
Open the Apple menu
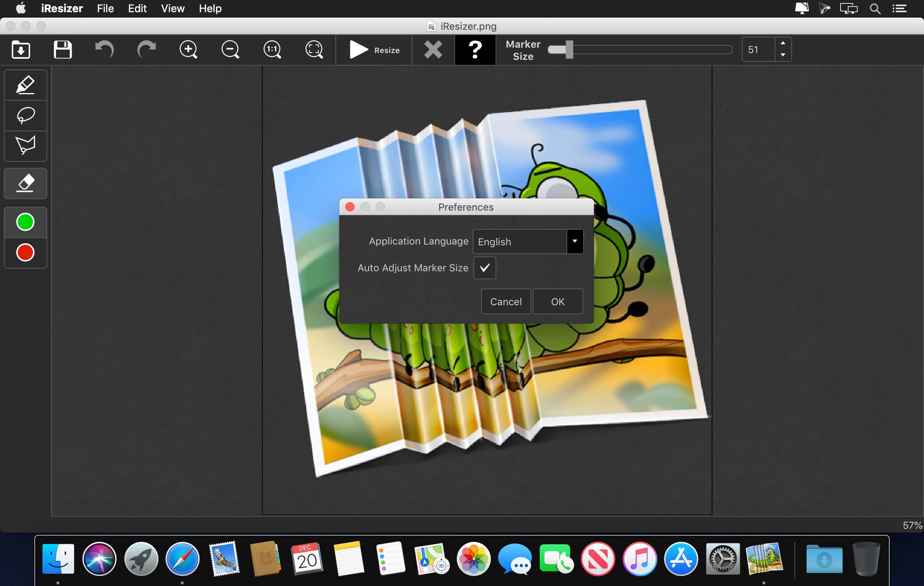tap(21, 8)
